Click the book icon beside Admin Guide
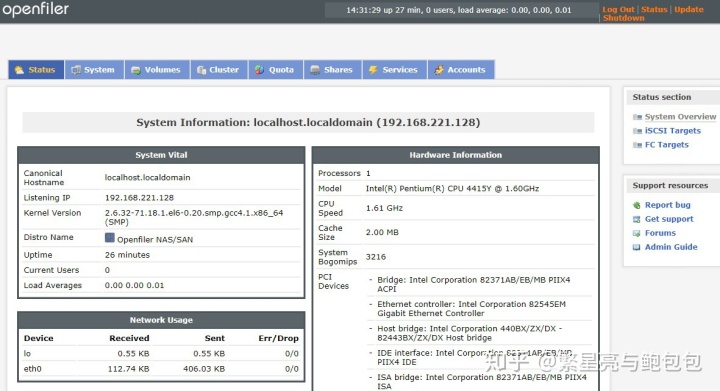720x391 pixels. tap(636, 247)
